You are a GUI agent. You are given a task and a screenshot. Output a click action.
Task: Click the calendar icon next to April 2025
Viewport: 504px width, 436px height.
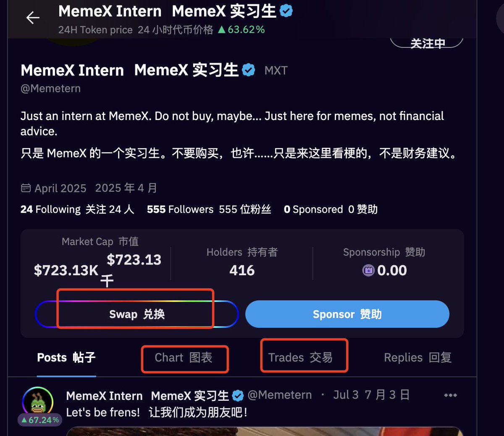click(26, 188)
